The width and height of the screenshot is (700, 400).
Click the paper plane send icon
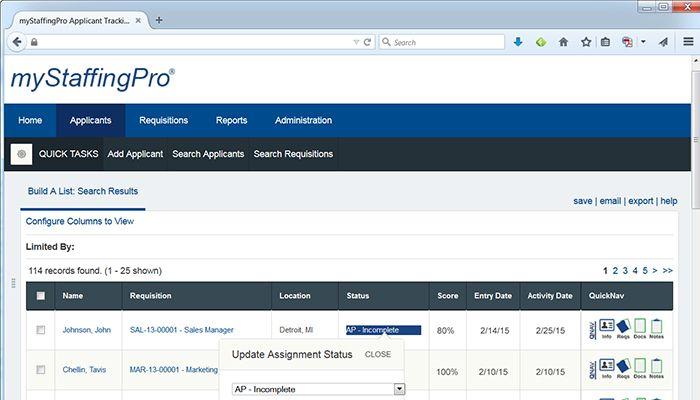[x=663, y=42]
